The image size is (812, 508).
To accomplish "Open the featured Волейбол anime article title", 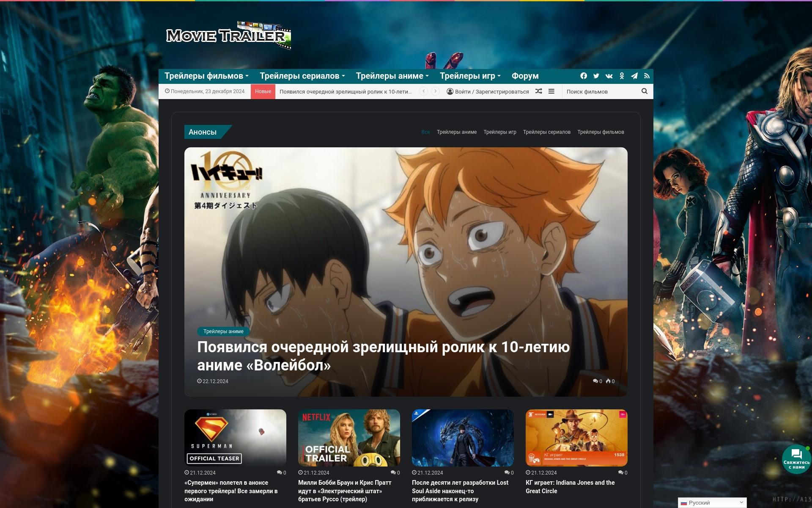I will 383,356.
